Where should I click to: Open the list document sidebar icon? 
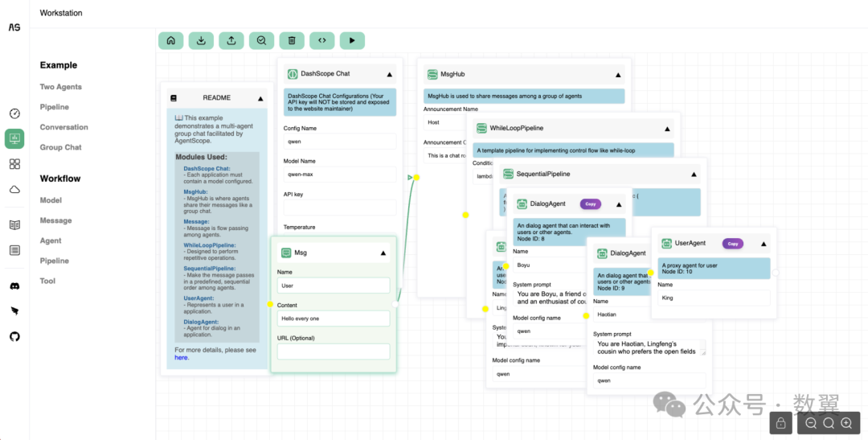(x=15, y=250)
